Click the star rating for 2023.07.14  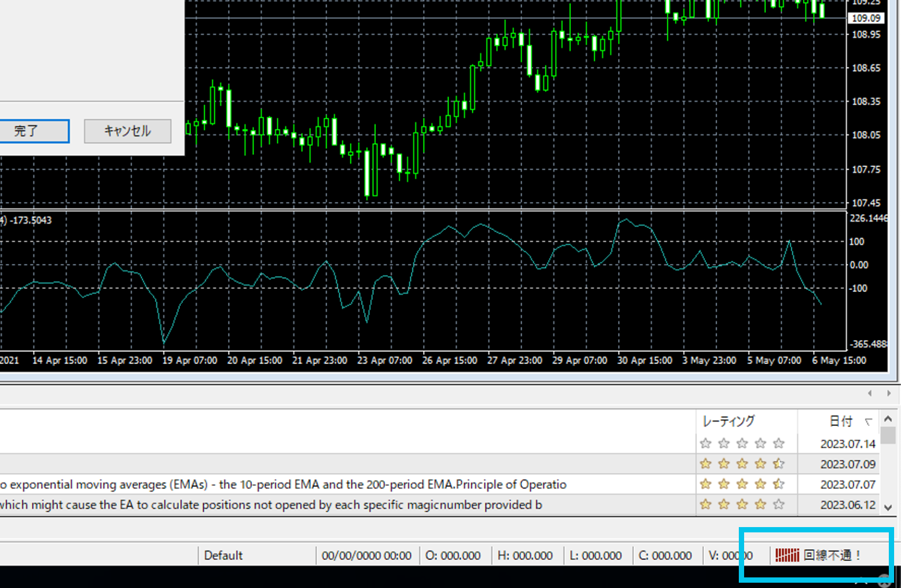tap(741, 443)
